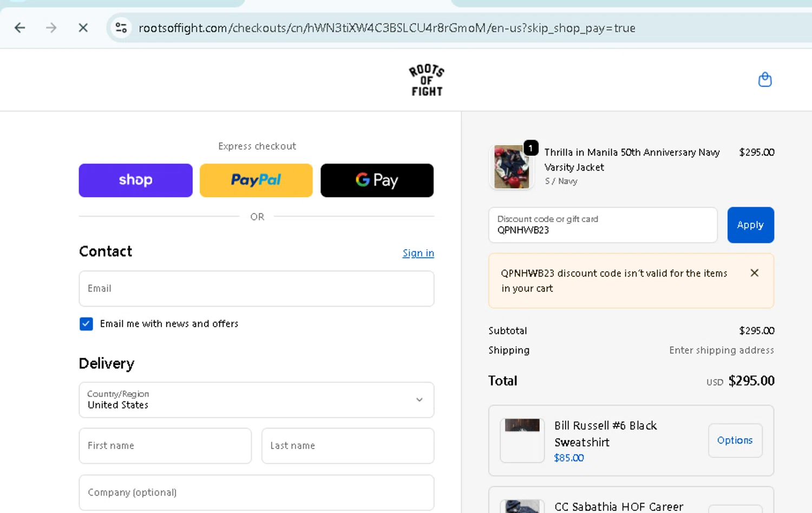Stop page loading with the X button
The image size is (812, 513).
click(x=83, y=28)
